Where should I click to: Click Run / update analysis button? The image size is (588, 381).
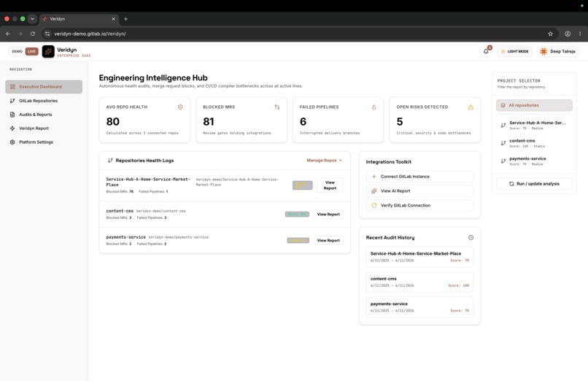tap(534, 184)
